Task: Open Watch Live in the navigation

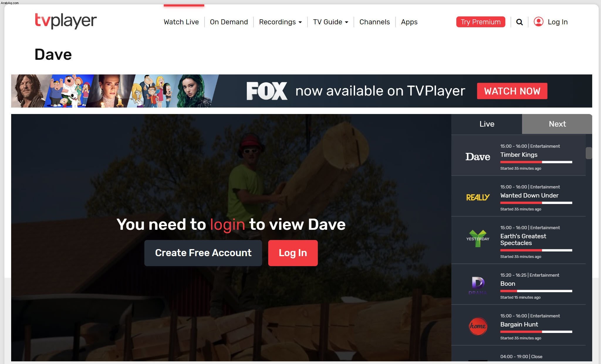Action: [x=181, y=22]
